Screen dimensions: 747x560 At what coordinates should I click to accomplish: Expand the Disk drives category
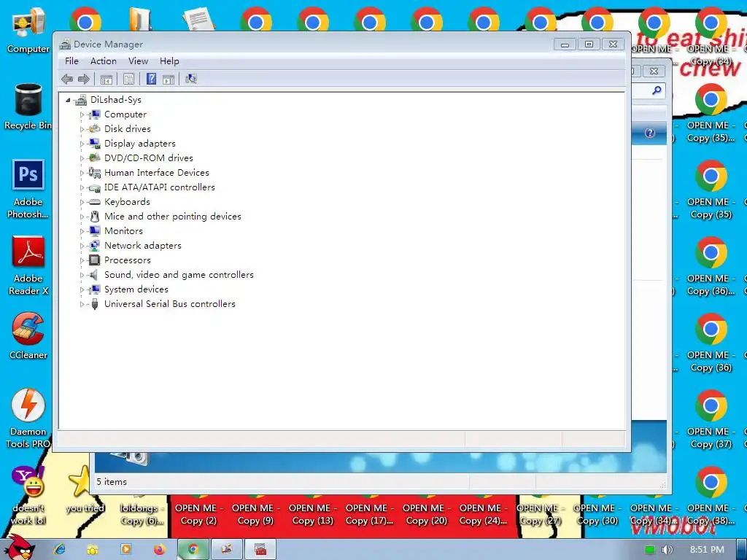click(82, 129)
